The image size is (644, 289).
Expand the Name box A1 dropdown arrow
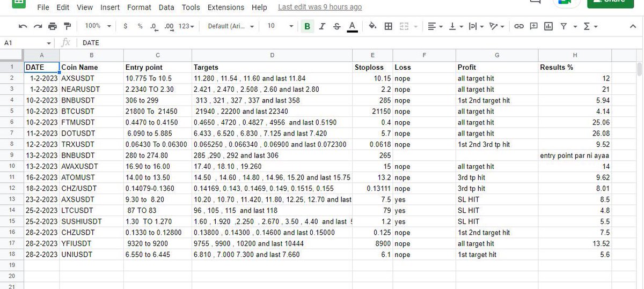click(x=49, y=43)
